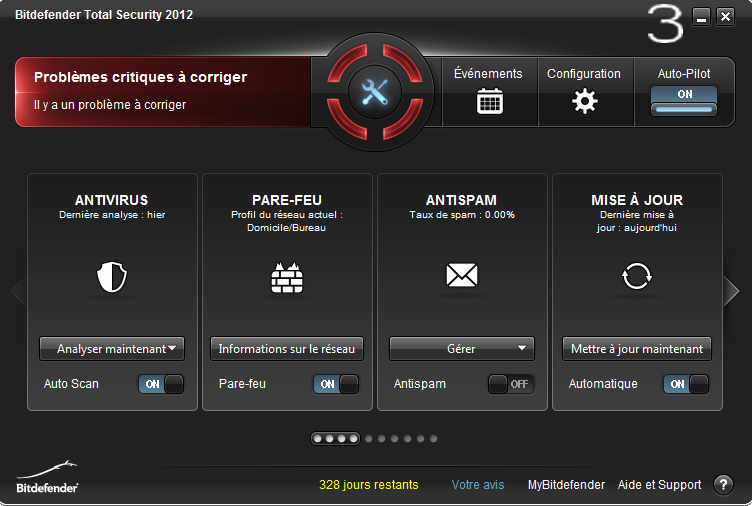
Task: Click the 328 jours restants license text
Action: [369, 485]
